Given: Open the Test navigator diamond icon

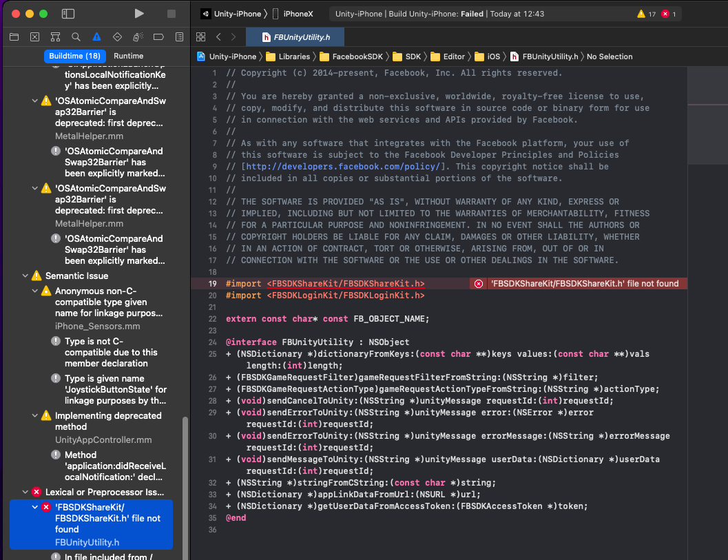Looking at the screenshot, I should [118, 37].
